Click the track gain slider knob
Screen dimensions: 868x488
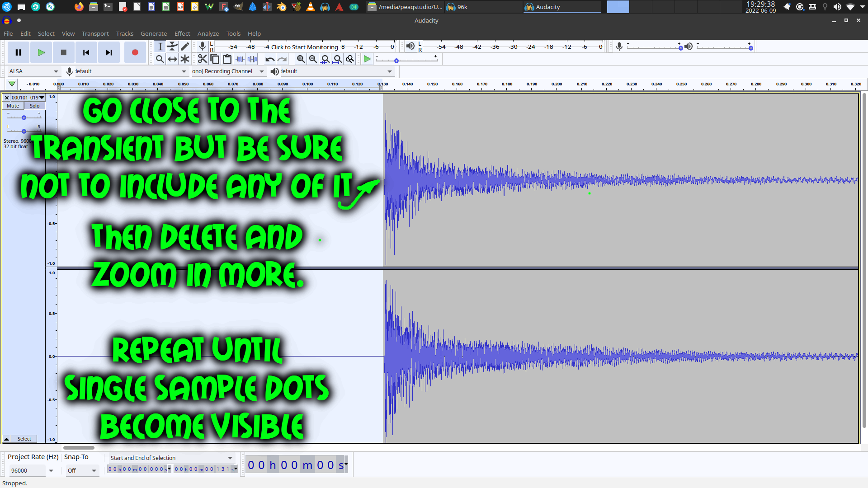click(x=24, y=117)
